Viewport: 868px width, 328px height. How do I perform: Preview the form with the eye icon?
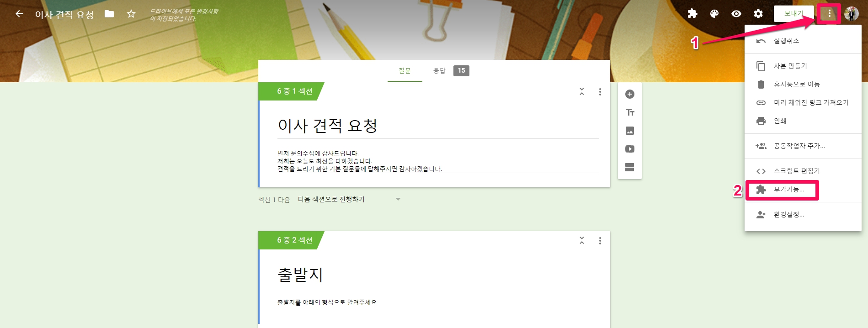pos(736,14)
